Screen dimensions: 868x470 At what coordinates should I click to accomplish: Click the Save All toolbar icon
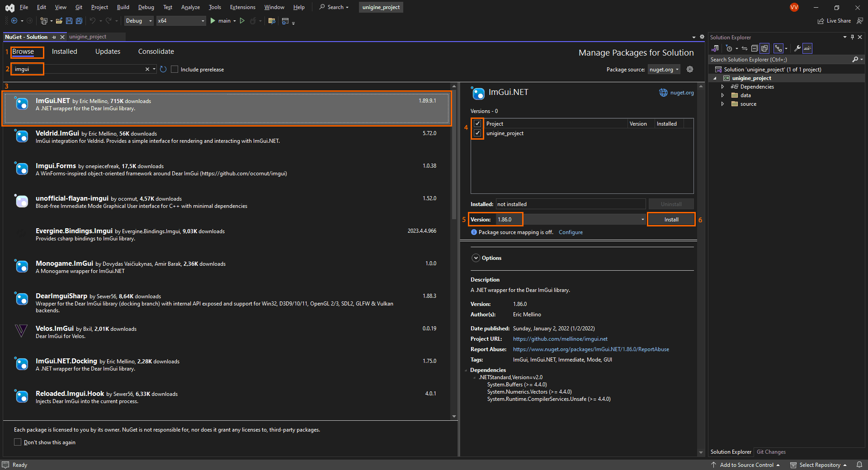pos(79,21)
